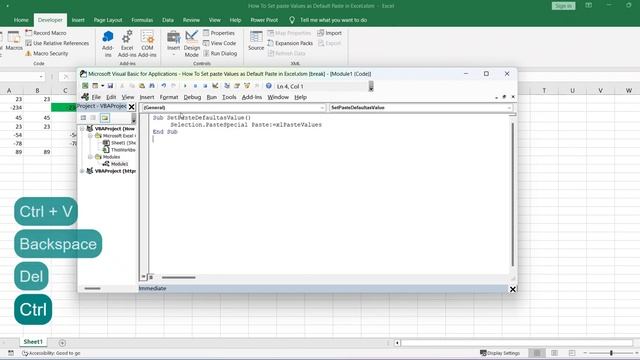This screenshot has height=360, width=640.
Task: Toggle Use Relative References
Action: [x=57, y=43]
